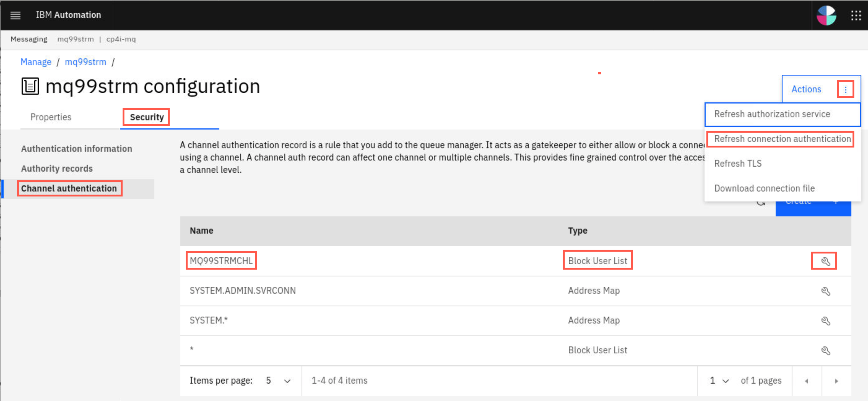Select Download connection file option
The image size is (868, 401).
point(764,188)
